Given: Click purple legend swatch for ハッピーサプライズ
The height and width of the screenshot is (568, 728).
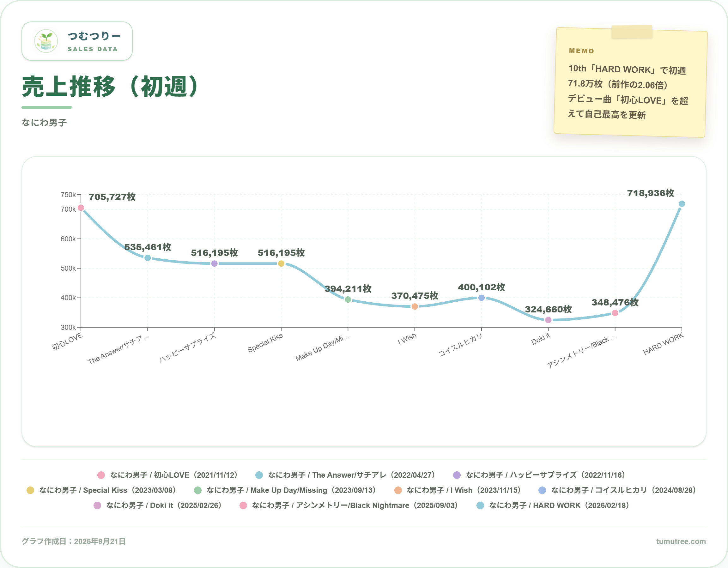Looking at the screenshot, I should pos(457,475).
